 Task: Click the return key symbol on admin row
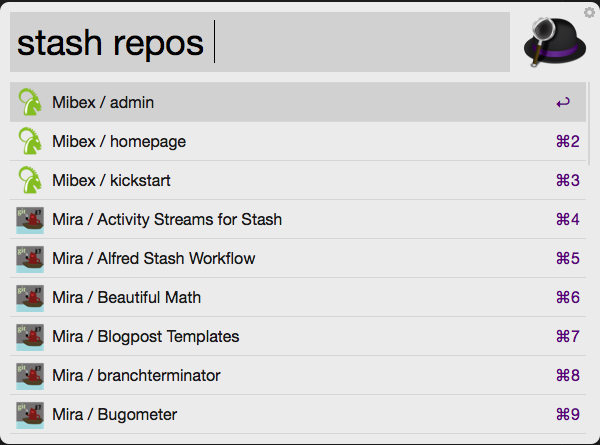point(564,103)
